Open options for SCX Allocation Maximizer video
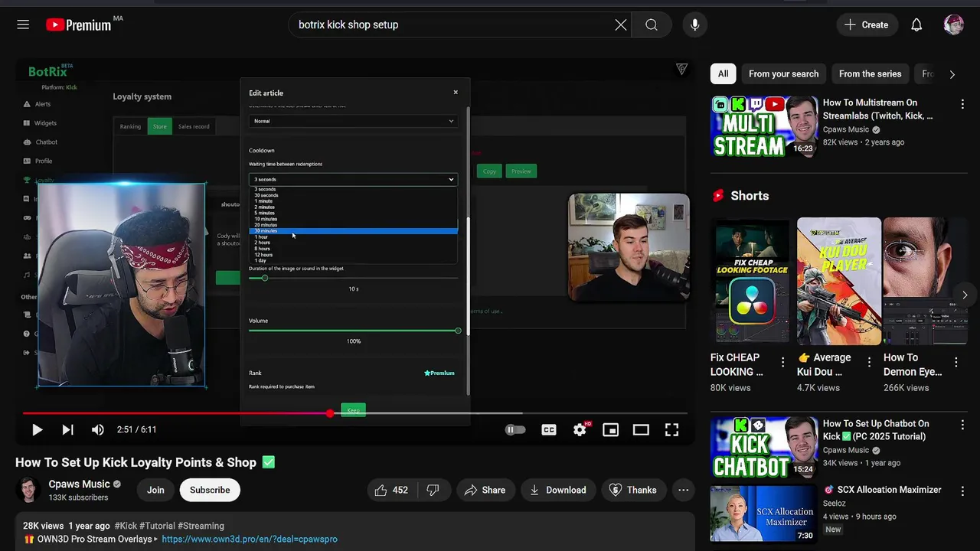This screenshot has height=551, width=980. click(962, 491)
